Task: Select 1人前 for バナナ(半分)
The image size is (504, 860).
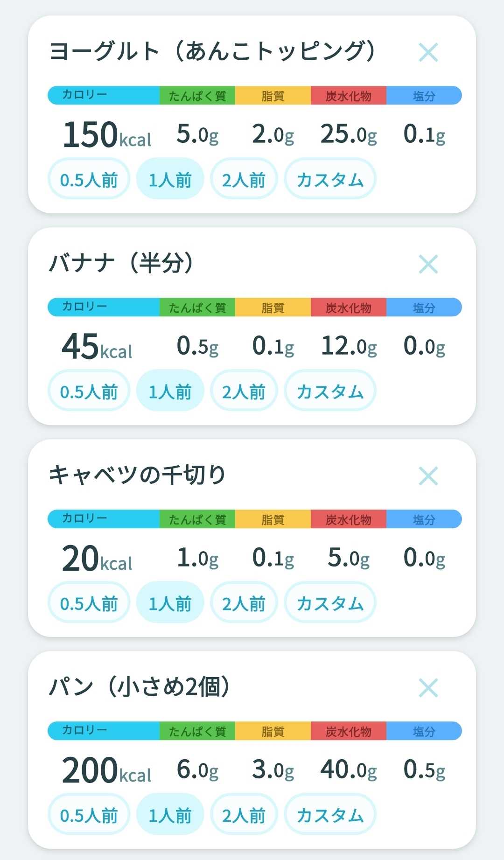Action: click(x=170, y=391)
